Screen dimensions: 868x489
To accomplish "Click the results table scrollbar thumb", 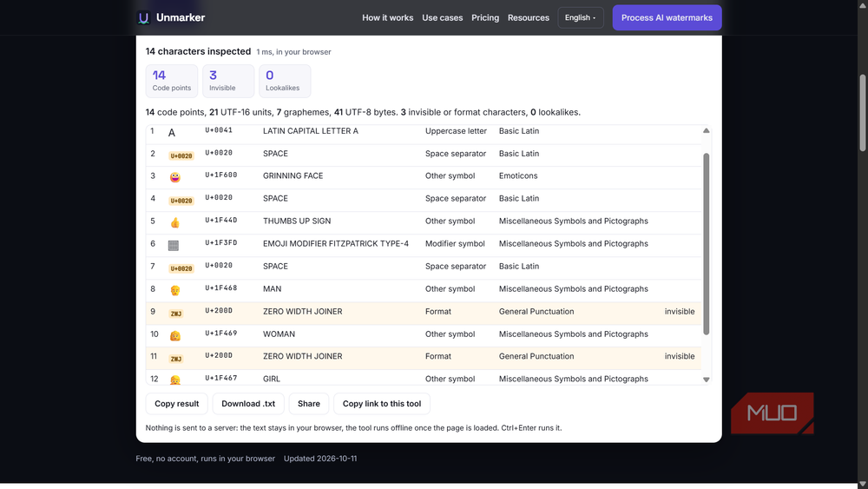I will tap(706, 244).
